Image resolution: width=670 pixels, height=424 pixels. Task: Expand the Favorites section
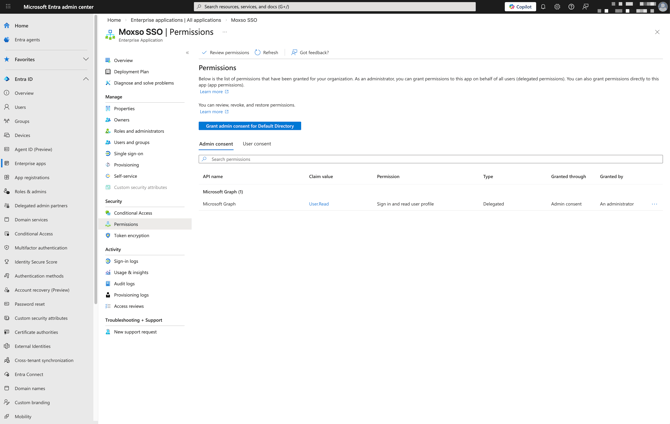click(x=85, y=59)
